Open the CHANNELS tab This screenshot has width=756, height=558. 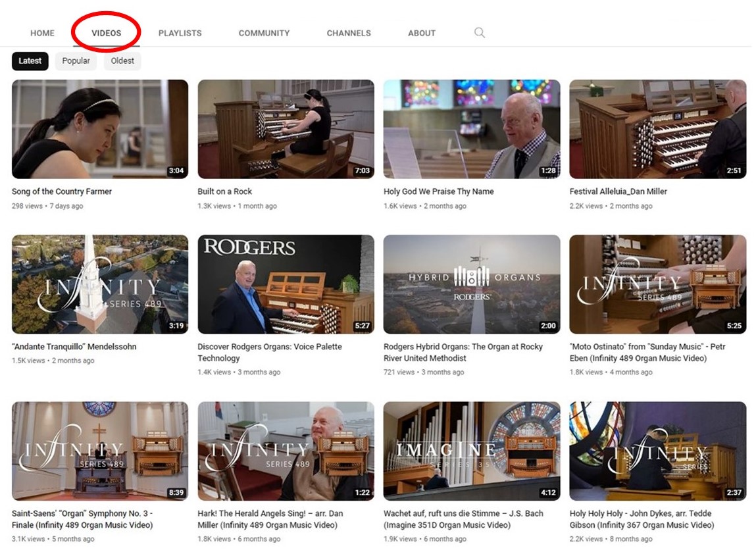(349, 34)
